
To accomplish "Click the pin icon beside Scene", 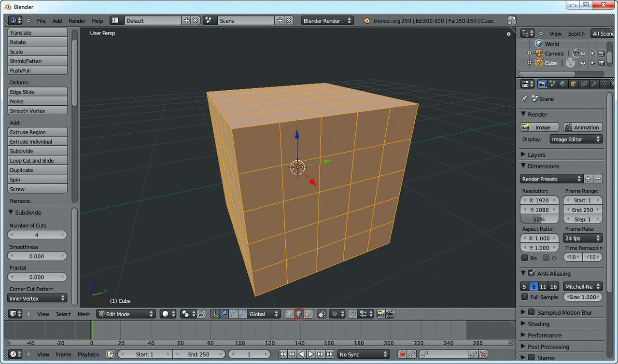I will tap(524, 98).
